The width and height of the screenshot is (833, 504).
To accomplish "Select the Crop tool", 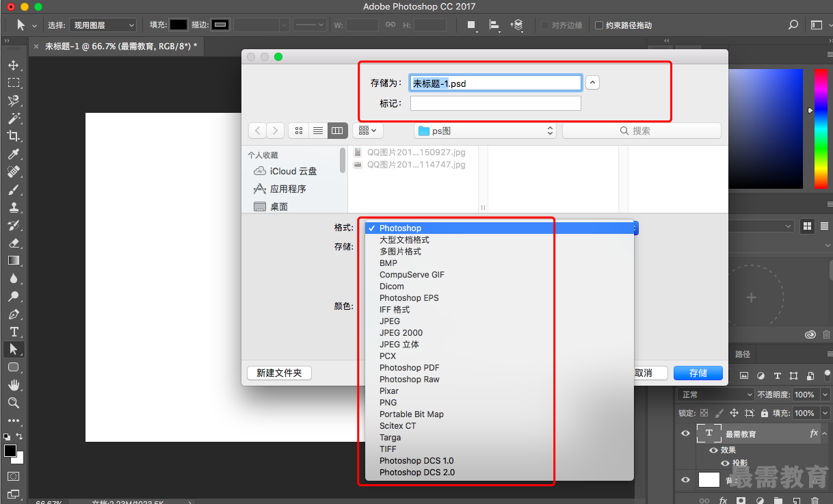I will tap(13, 136).
